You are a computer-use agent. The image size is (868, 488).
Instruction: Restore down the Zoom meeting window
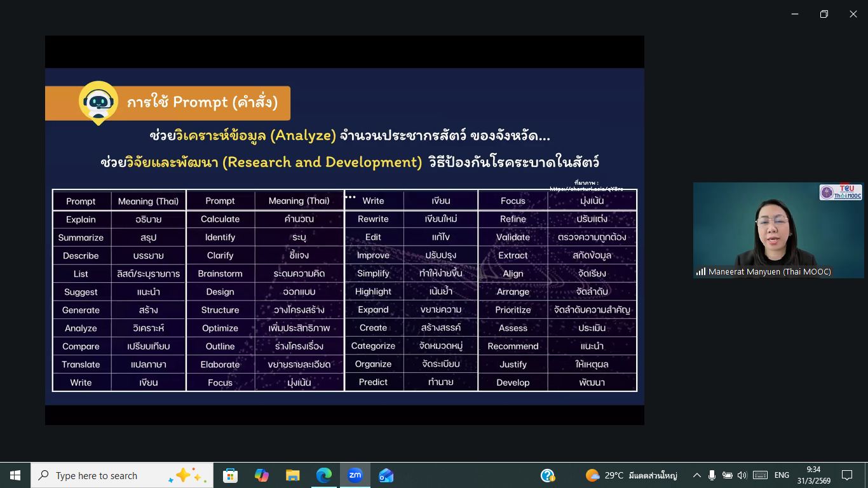pos(824,14)
